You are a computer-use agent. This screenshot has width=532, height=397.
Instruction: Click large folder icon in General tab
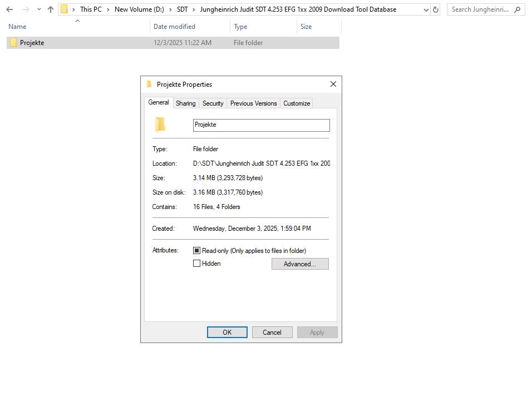coord(160,125)
